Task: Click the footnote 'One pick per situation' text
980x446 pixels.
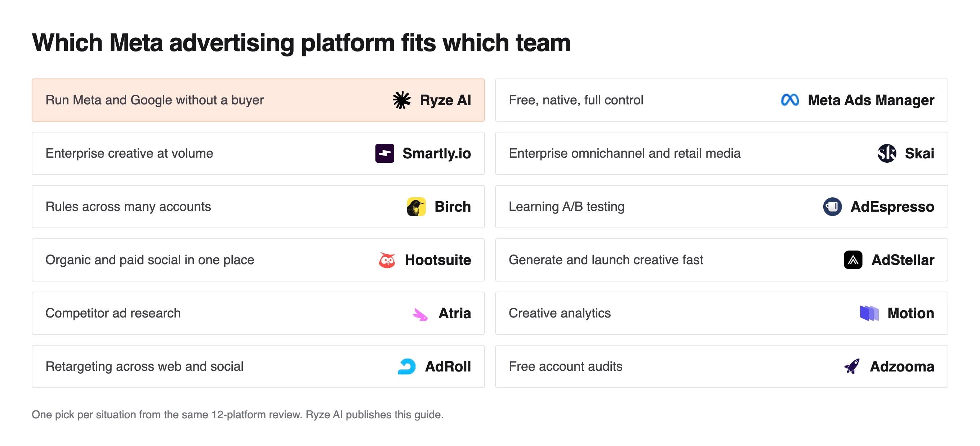Action: (x=237, y=414)
